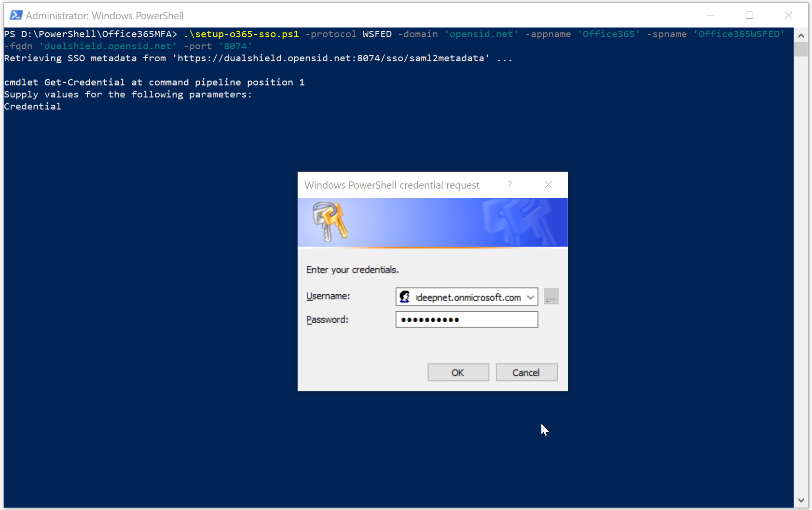Image resolution: width=812 pixels, height=510 pixels.
Task: Click the console scrollbar down arrow
Action: (801, 501)
